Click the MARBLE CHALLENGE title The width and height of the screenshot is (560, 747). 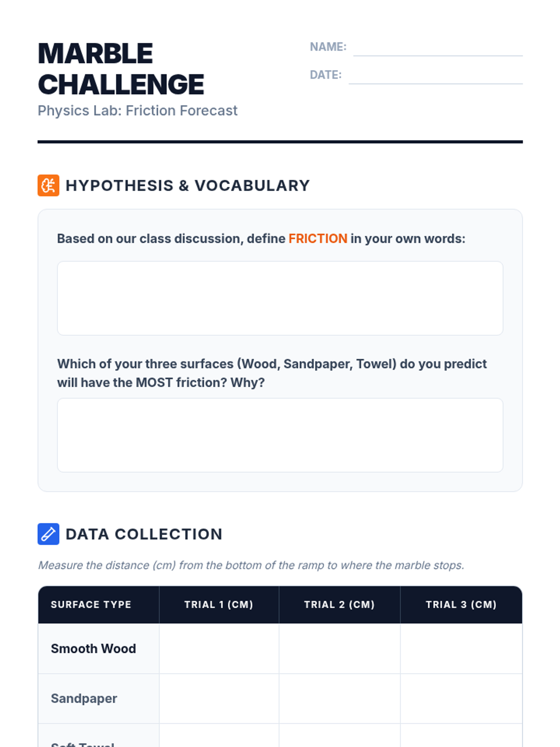pyautogui.click(x=121, y=69)
